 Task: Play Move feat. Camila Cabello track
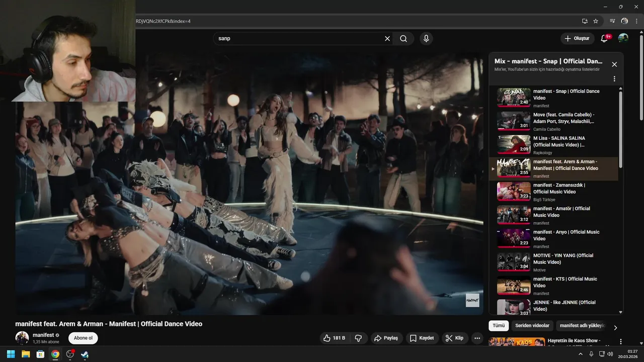coord(554,121)
